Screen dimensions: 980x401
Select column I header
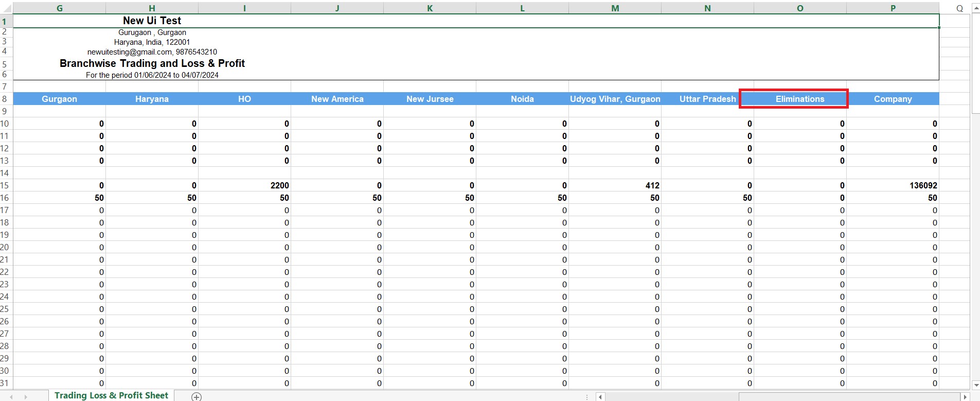244,8
